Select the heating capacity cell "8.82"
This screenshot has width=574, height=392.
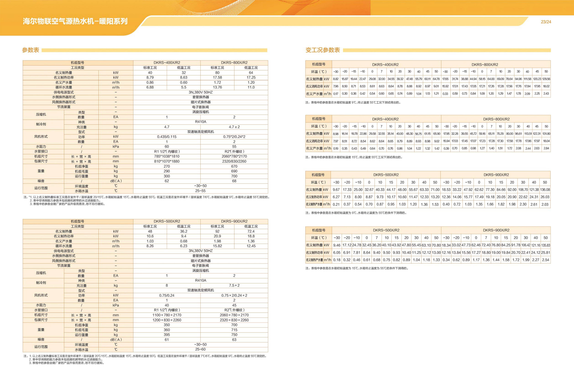pos(336,79)
